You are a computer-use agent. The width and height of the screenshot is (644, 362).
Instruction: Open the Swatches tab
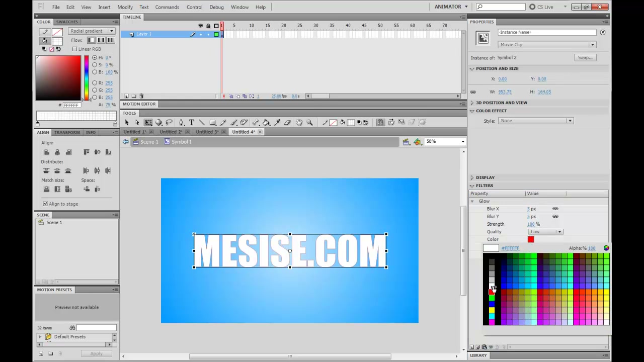click(x=67, y=22)
